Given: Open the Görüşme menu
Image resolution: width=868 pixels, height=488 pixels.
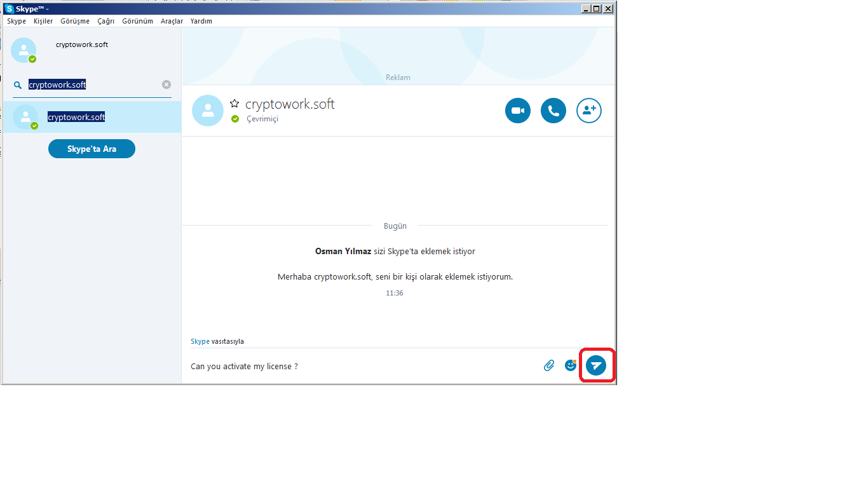Looking at the screenshot, I should [x=75, y=21].
